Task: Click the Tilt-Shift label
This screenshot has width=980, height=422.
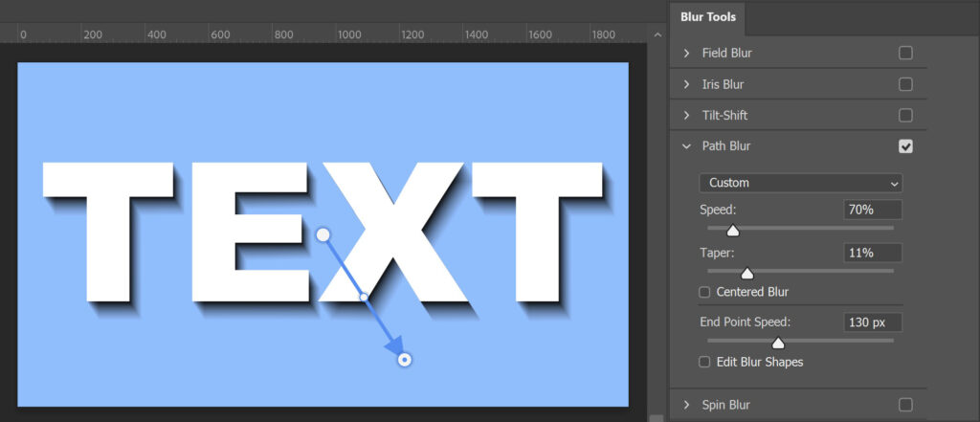Action: click(725, 116)
